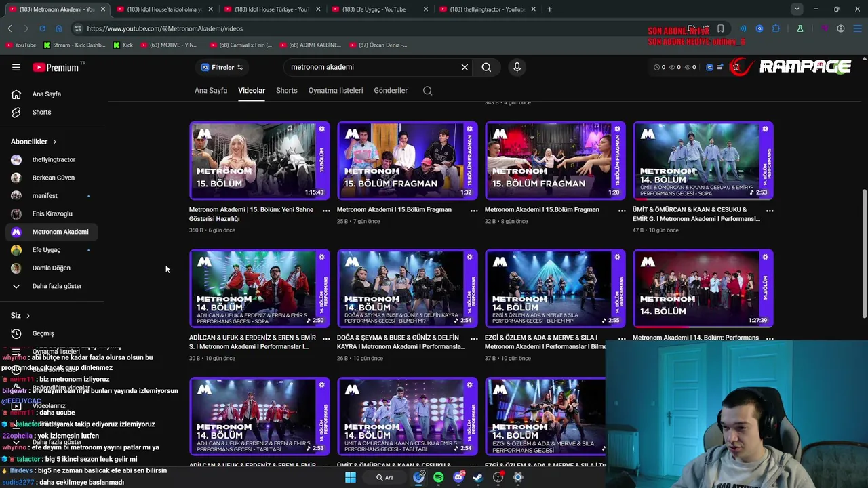This screenshot has width=868, height=488.
Task: Open the Oynatma listeleri tab
Action: click(336, 90)
